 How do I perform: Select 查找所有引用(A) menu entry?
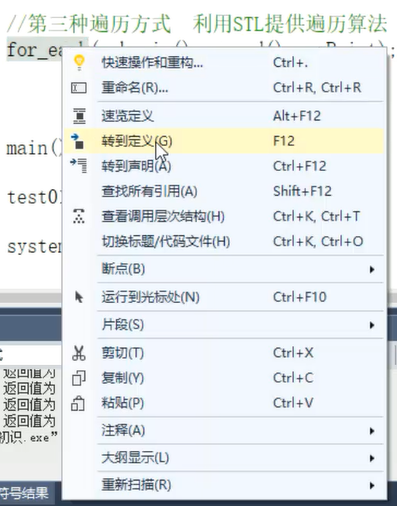[x=223, y=191]
